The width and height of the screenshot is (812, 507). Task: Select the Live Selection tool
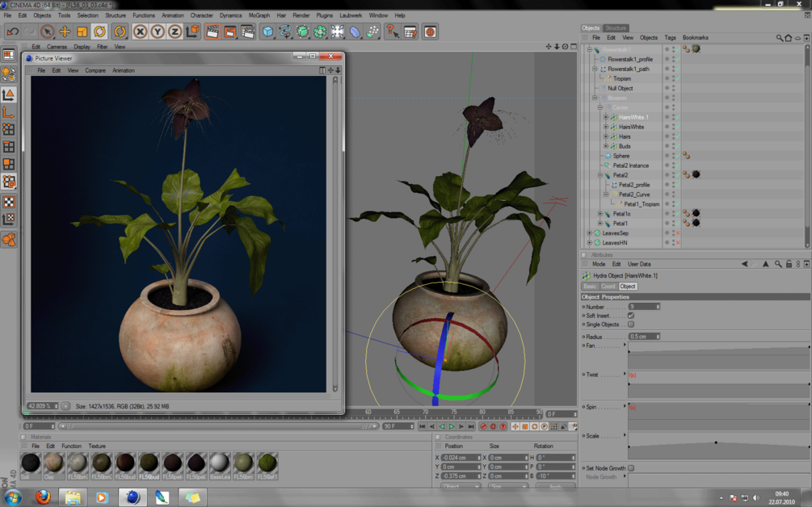click(47, 32)
